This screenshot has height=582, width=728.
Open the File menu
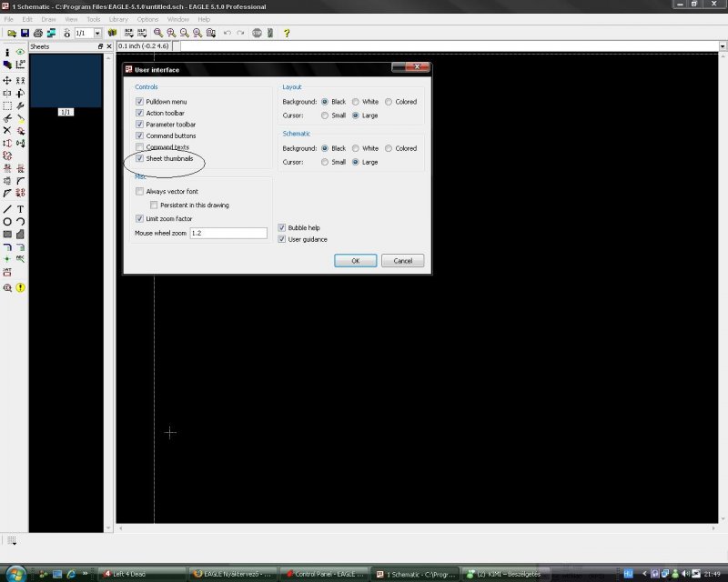click(x=9, y=19)
